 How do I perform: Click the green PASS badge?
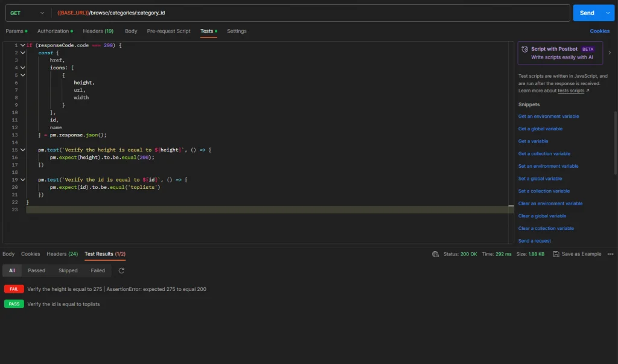pos(14,304)
